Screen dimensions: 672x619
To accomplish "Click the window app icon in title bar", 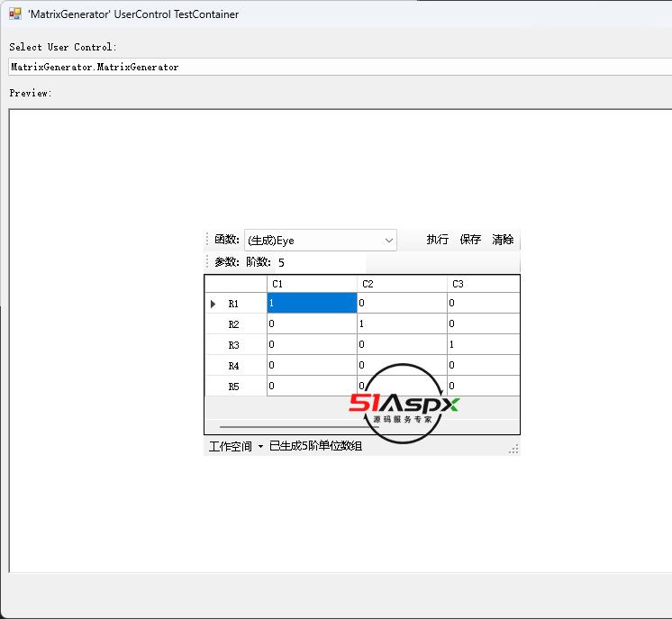I will pyautogui.click(x=15, y=14).
